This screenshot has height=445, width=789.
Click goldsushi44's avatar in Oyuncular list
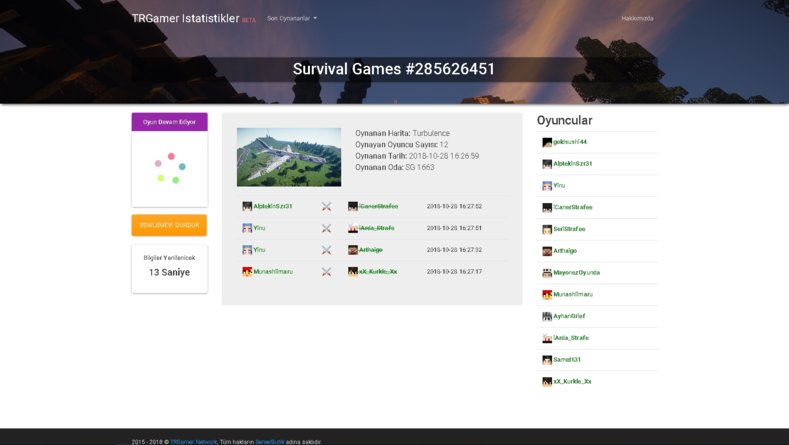coord(547,142)
